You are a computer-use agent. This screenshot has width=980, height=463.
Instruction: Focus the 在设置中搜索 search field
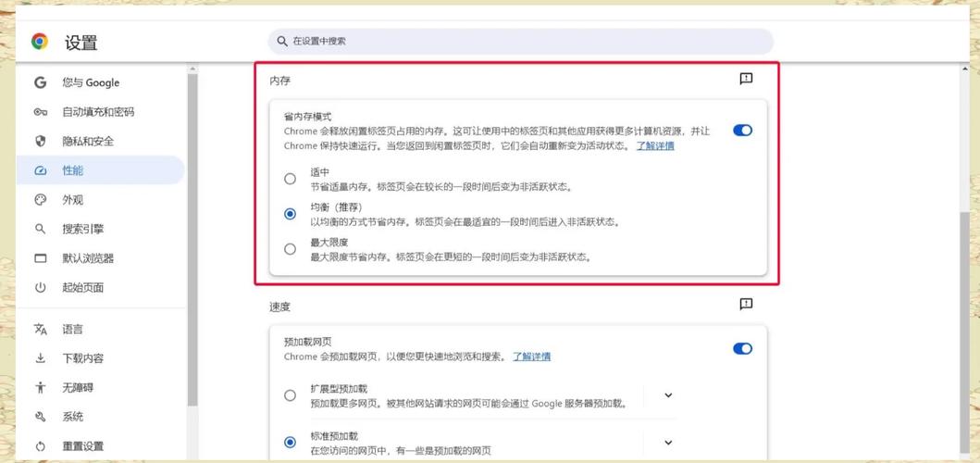click(x=521, y=42)
